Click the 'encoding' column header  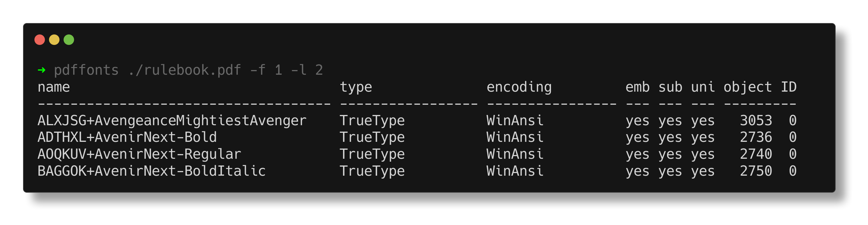click(x=519, y=87)
